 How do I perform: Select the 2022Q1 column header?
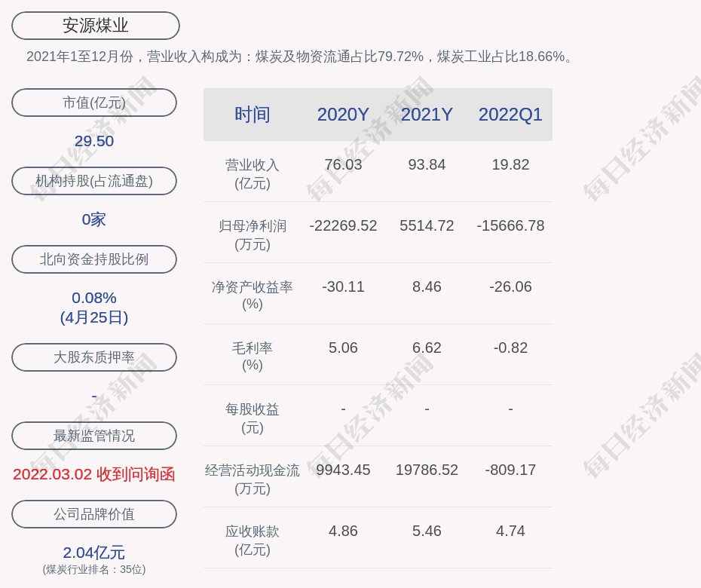click(x=510, y=115)
